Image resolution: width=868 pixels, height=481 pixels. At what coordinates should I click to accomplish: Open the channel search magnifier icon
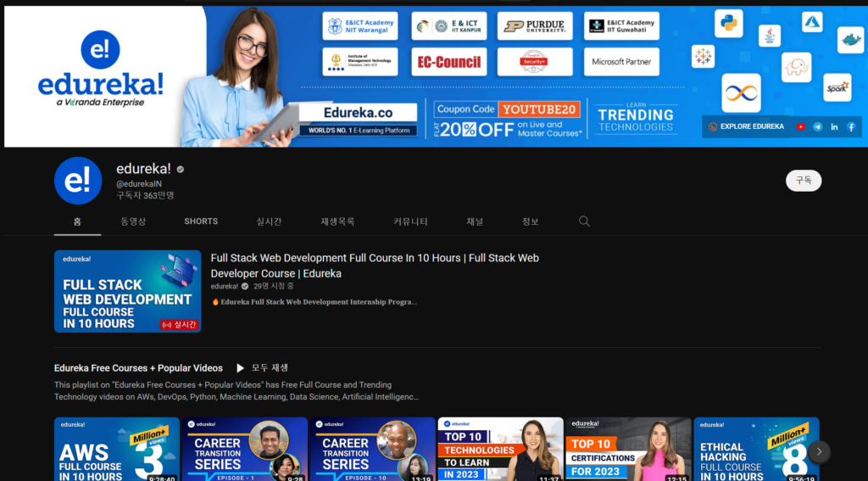coord(584,221)
